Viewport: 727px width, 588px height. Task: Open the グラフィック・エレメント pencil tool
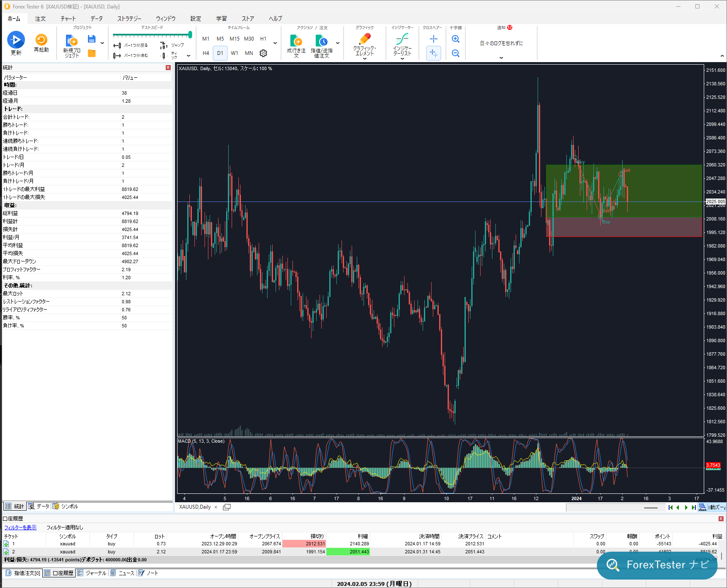[364, 44]
